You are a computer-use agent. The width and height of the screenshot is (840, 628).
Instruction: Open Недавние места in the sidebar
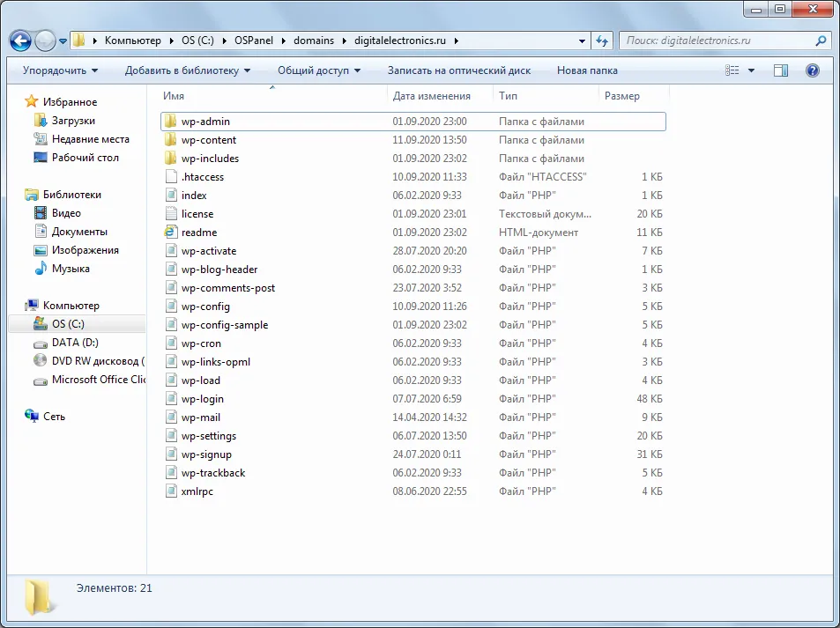point(90,139)
